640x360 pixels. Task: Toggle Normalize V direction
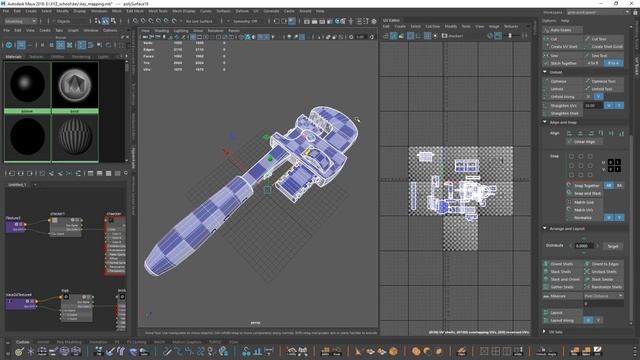coord(619,218)
